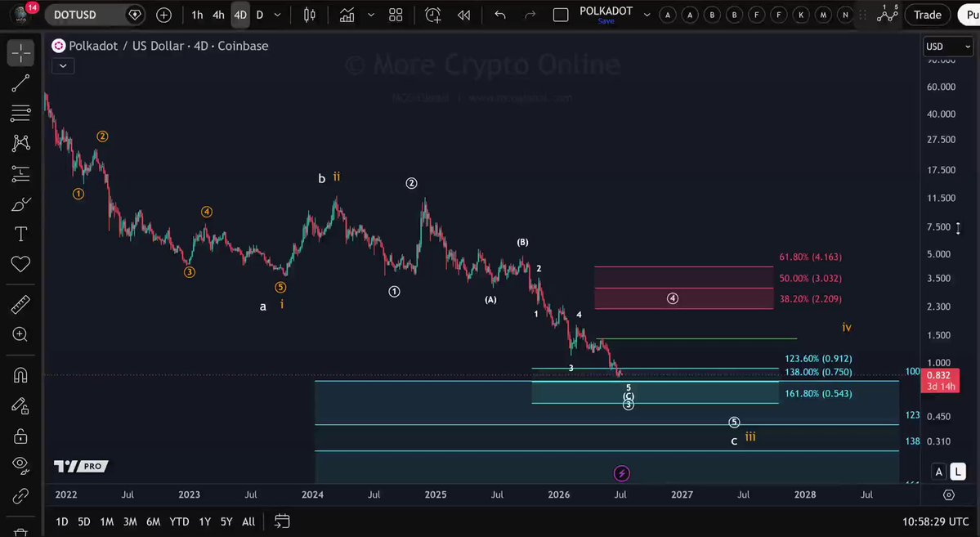Create an alert with the clock icon
The height and width of the screenshot is (537, 980).
coord(432,15)
